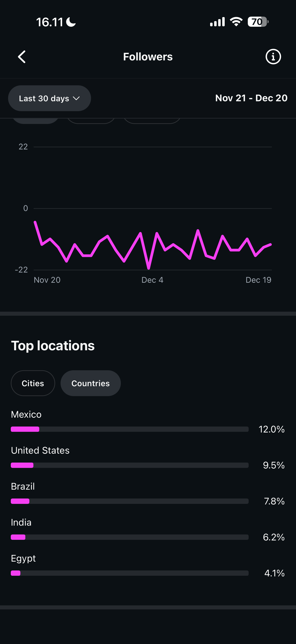This screenshot has width=296, height=644.
Task: Tap the back arrow icon
Action: pyautogui.click(x=22, y=57)
